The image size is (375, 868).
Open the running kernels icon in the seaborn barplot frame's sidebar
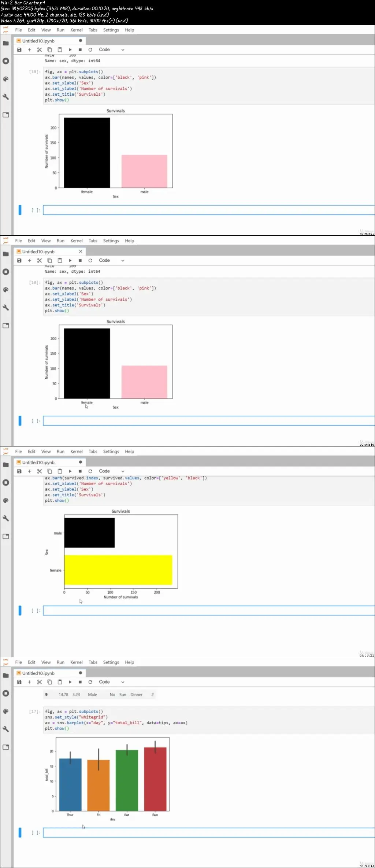coord(6,693)
